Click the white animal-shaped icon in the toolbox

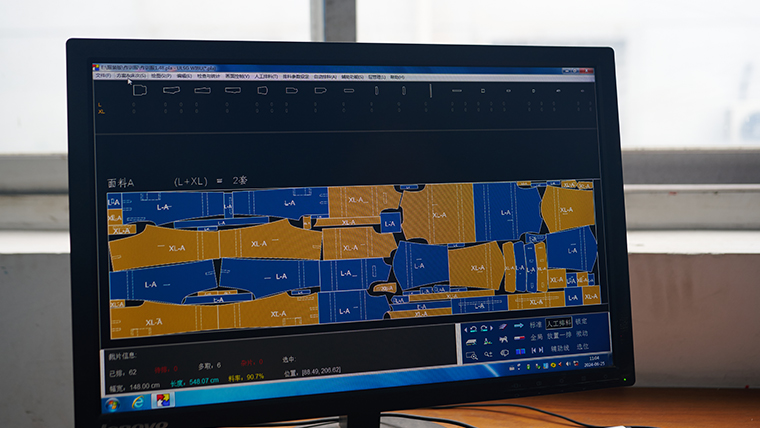pos(504,339)
